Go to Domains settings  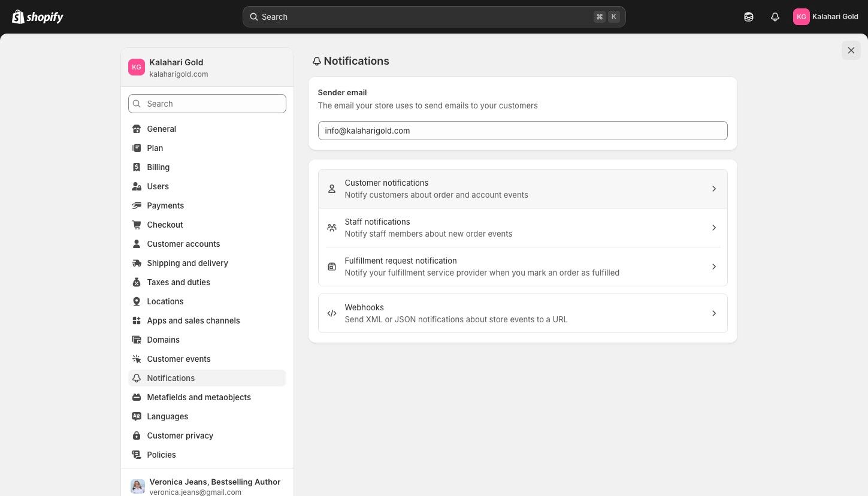pos(163,340)
